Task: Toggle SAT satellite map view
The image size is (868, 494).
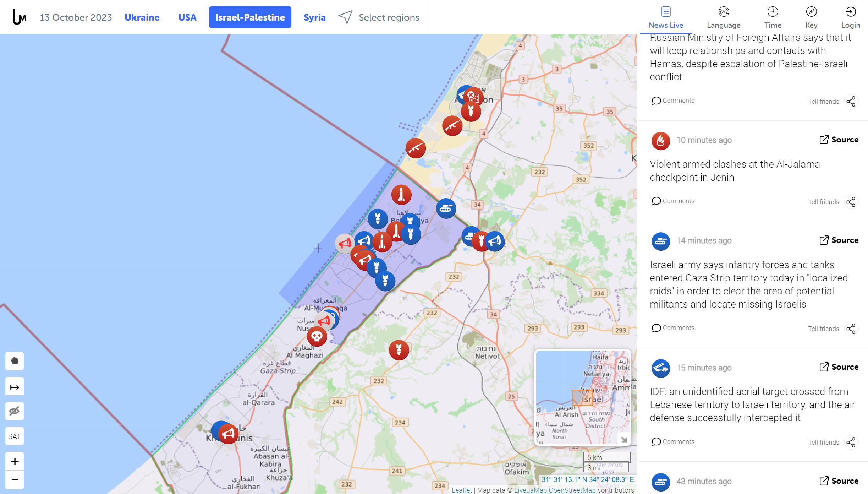Action: pyautogui.click(x=15, y=436)
